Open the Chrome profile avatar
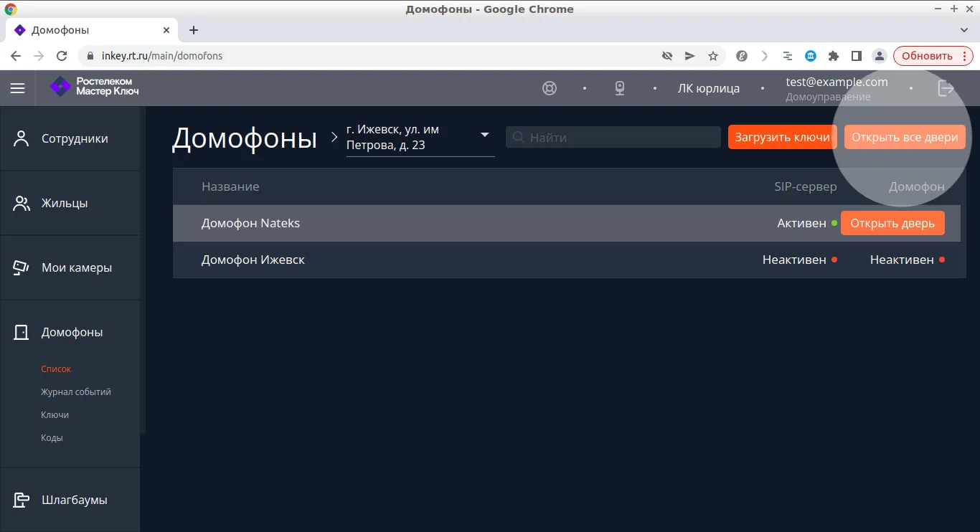This screenshot has height=532, width=980. coord(879,56)
